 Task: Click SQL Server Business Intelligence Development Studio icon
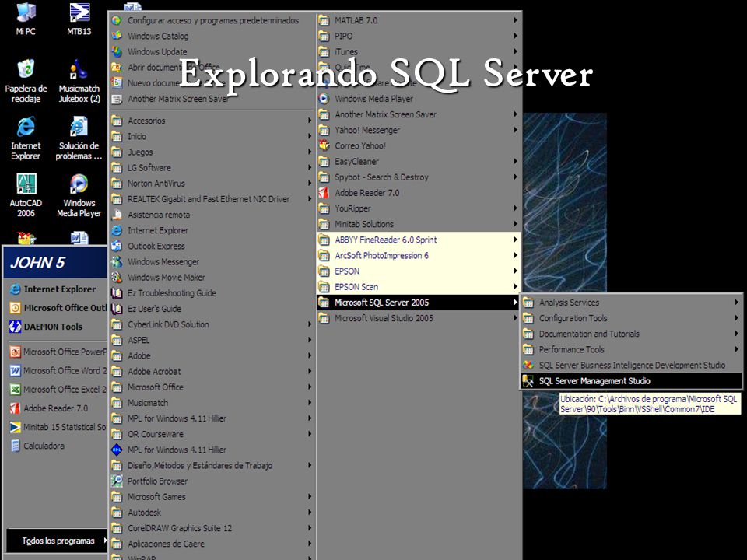pyautogui.click(x=528, y=366)
